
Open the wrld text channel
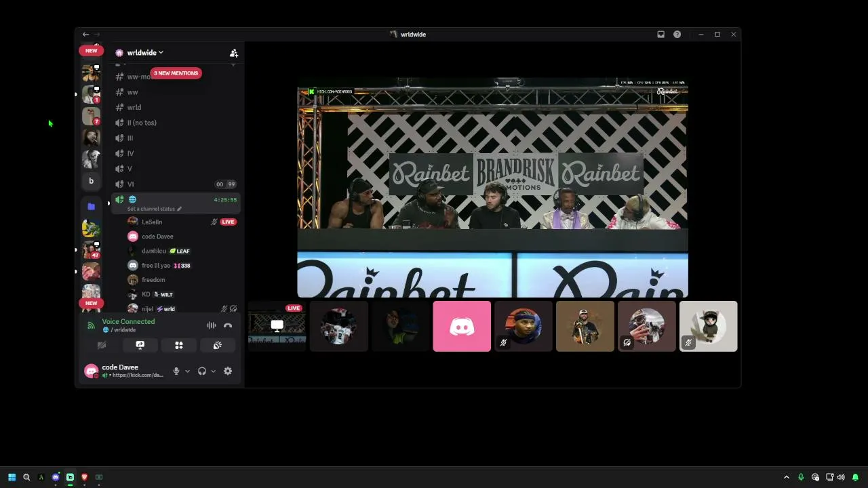(x=175, y=108)
